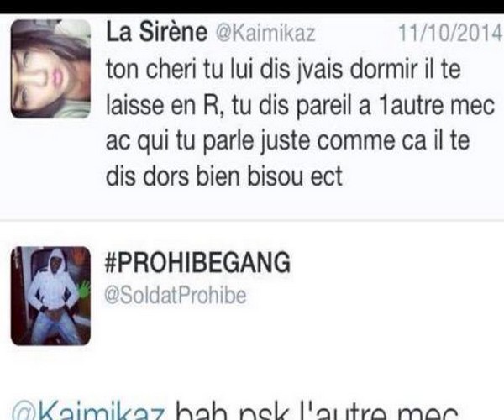504x420 pixels.
Task: Tap the tweet line starting 'ton cheri tu lui dis'
Action: coord(283,69)
